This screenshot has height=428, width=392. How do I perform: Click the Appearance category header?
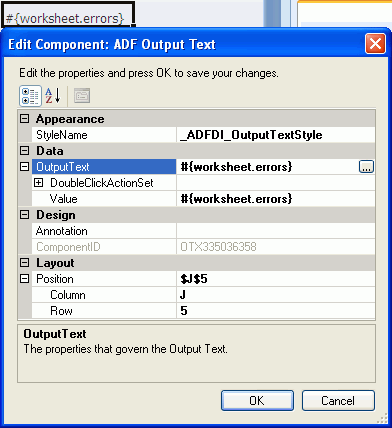[197, 119]
